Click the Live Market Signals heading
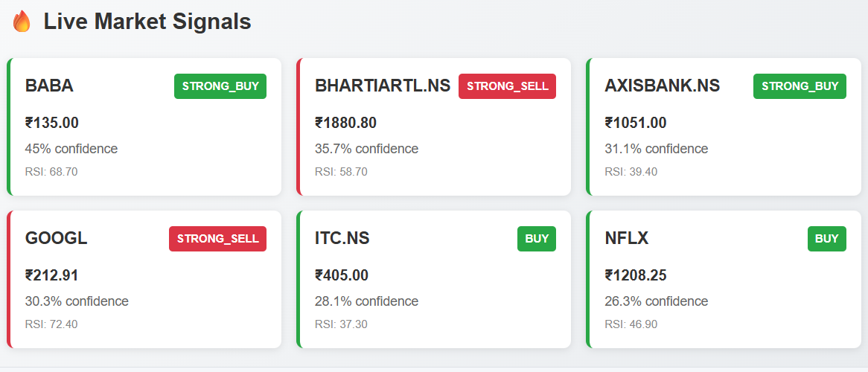Viewport: 868px width, 372px height. tap(147, 22)
